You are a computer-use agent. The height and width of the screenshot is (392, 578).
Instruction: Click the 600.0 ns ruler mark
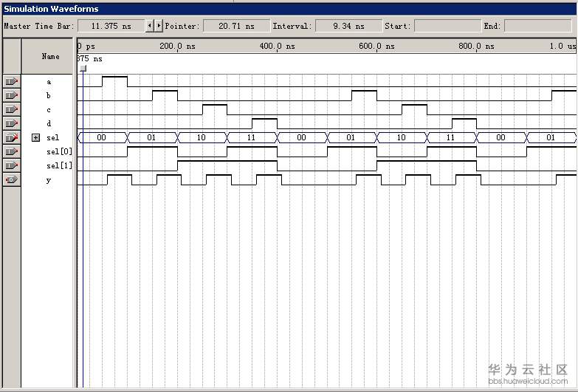click(x=376, y=46)
